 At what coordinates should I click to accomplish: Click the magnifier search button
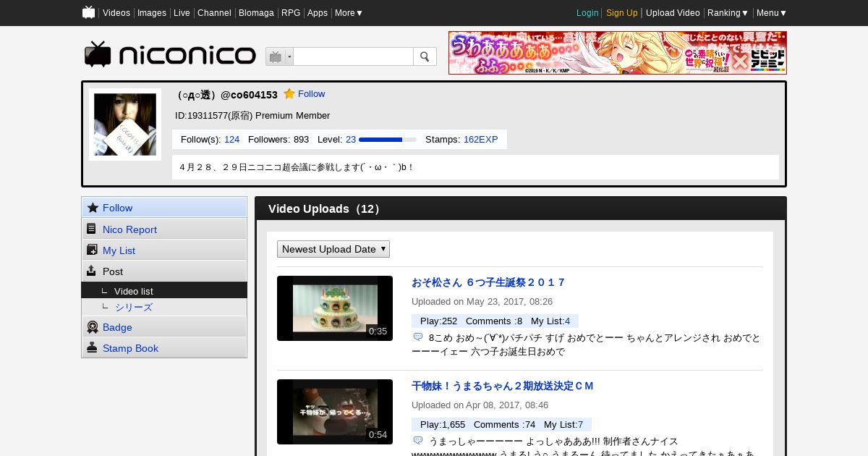tap(425, 56)
